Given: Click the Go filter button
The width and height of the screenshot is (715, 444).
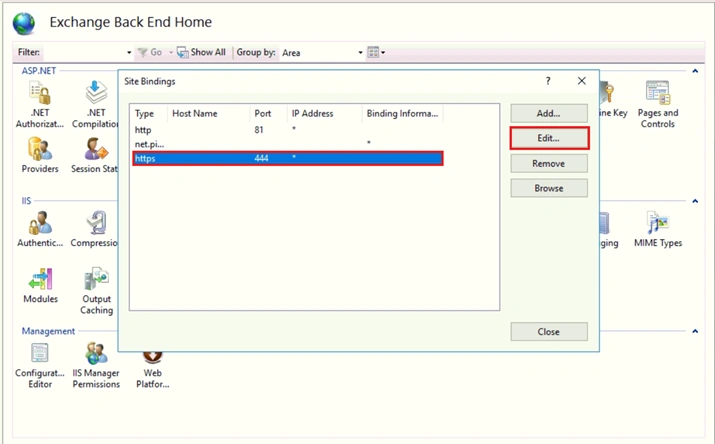Looking at the screenshot, I should pos(150,52).
